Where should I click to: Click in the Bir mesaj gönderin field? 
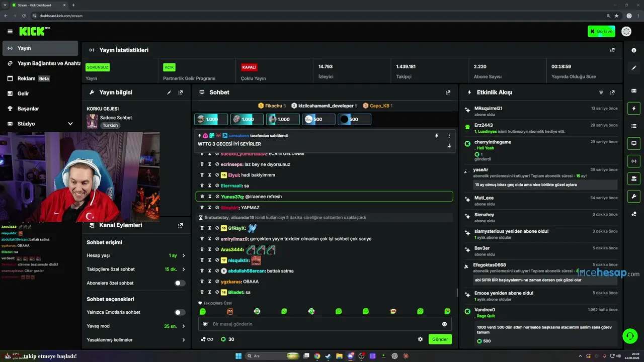click(325, 324)
